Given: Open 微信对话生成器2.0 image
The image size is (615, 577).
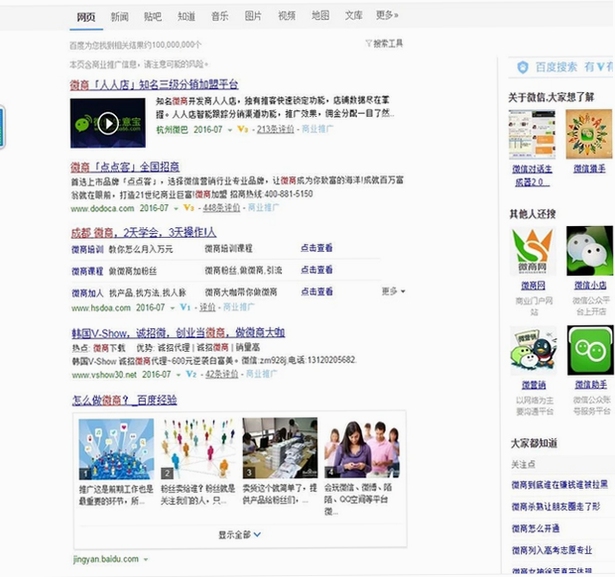Looking at the screenshot, I should pos(532,134).
